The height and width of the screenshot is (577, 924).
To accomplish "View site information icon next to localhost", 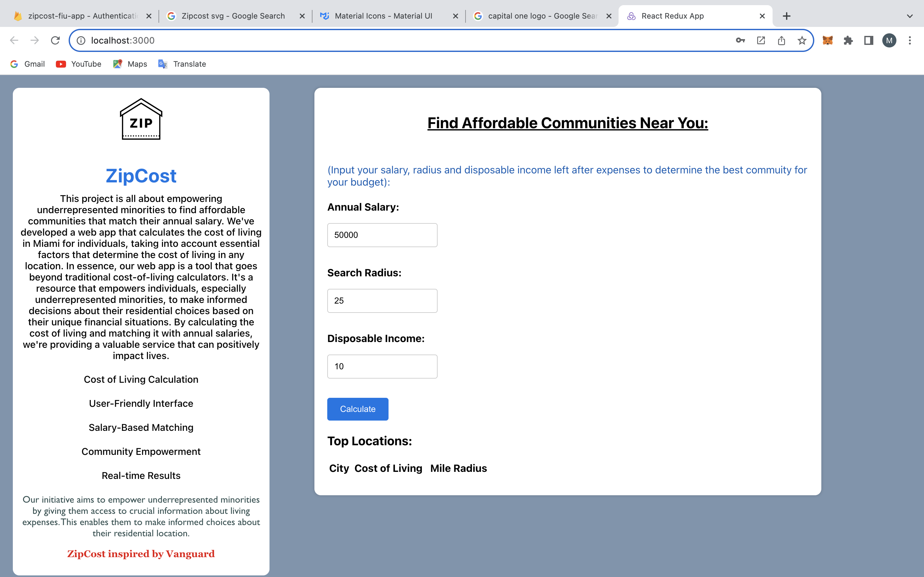I will click(81, 40).
